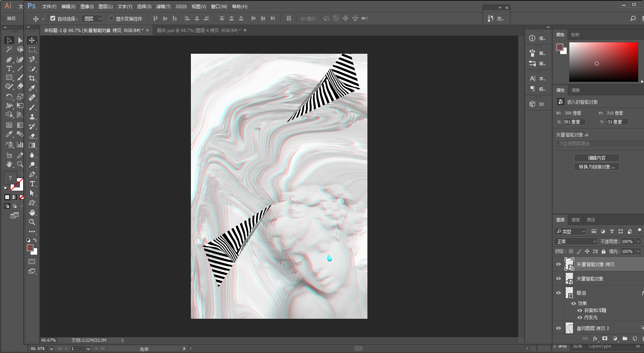Click the X position field in Properties
644x353 pixels.
pos(574,122)
